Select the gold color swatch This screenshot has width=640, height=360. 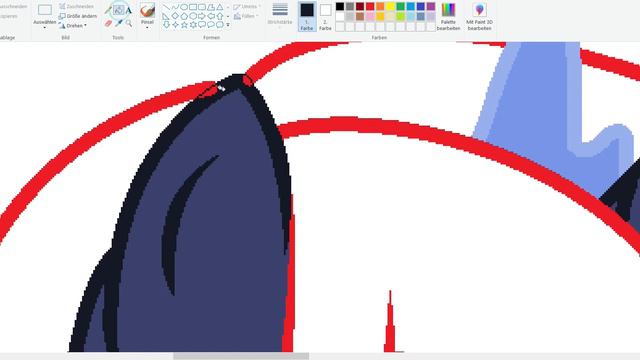tap(380, 17)
